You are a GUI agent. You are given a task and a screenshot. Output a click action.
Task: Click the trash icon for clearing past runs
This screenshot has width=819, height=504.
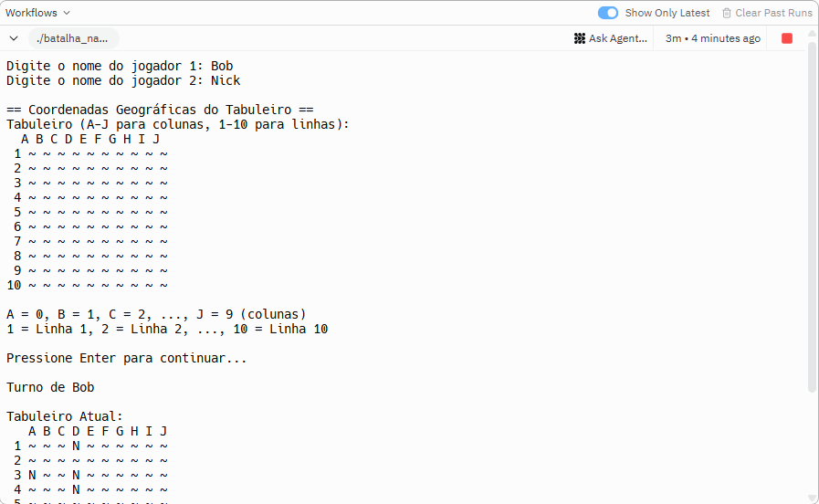(727, 13)
